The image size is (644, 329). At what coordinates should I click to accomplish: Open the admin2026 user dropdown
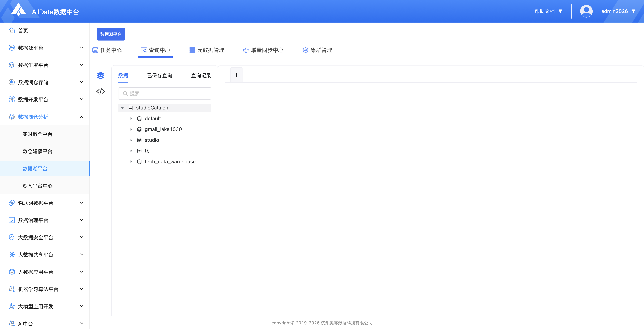[x=618, y=11]
